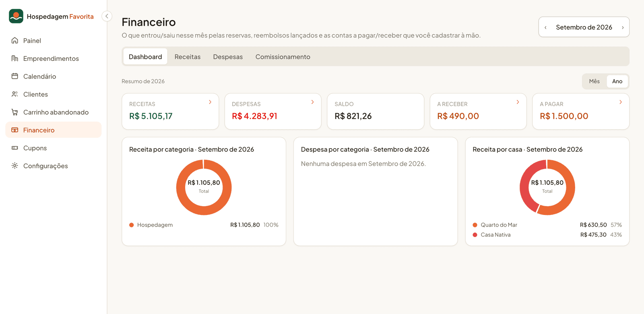Image resolution: width=644 pixels, height=314 pixels.
Task: Click the Hospedagem Favorita logo icon
Action: pyautogui.click(x=16, y=16)
